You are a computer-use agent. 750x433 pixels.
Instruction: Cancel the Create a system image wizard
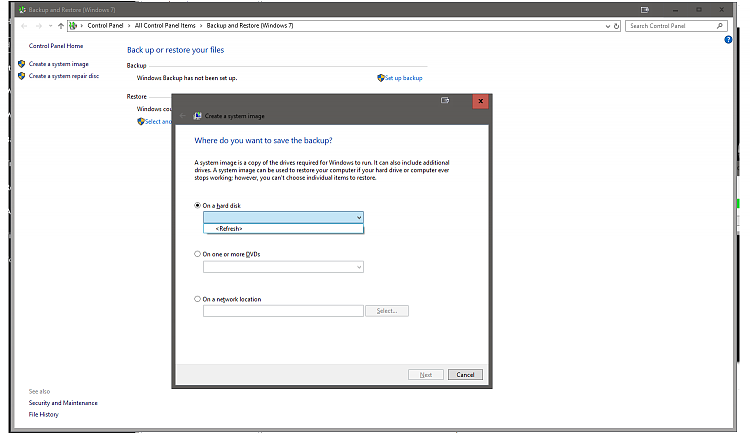click(465, 375)
